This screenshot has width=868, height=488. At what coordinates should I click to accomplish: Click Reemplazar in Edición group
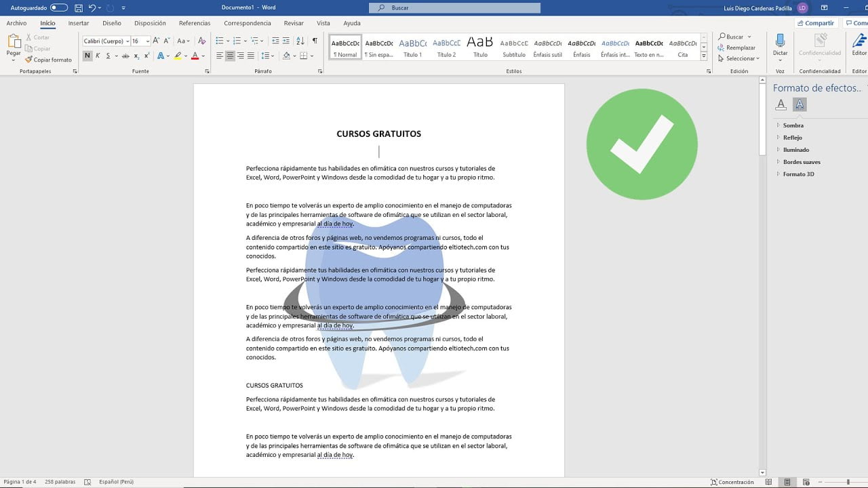[x=736, y=47]
